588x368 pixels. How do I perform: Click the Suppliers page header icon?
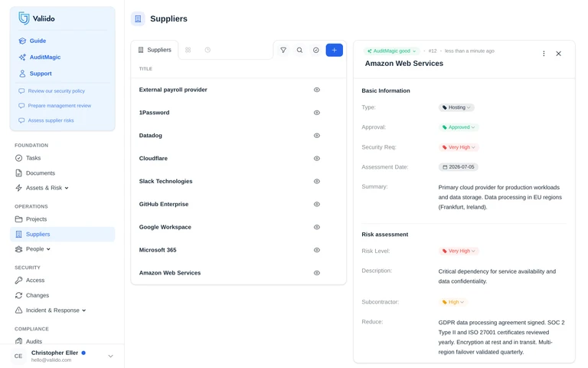(x=138, y=18)
